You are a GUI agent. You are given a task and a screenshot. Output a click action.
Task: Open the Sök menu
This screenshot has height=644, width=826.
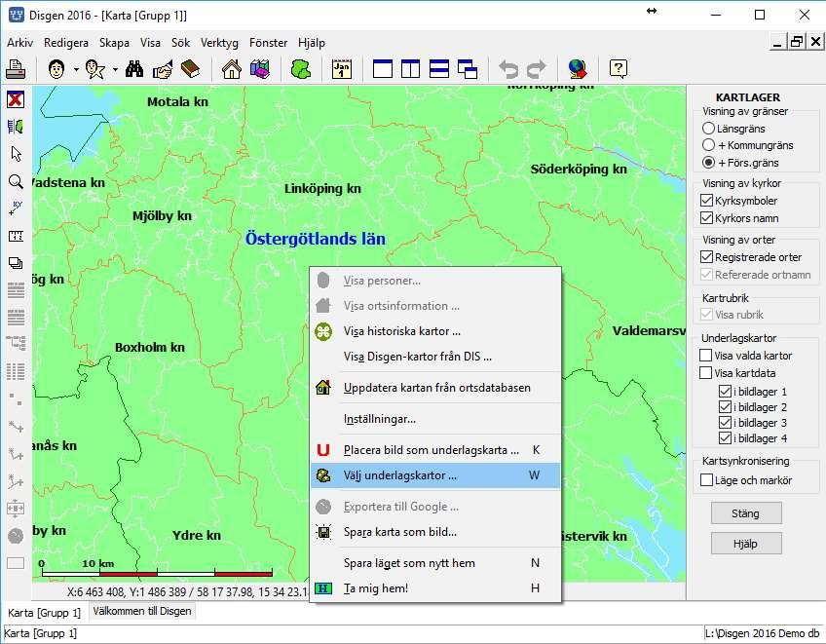tap(181, 43)
